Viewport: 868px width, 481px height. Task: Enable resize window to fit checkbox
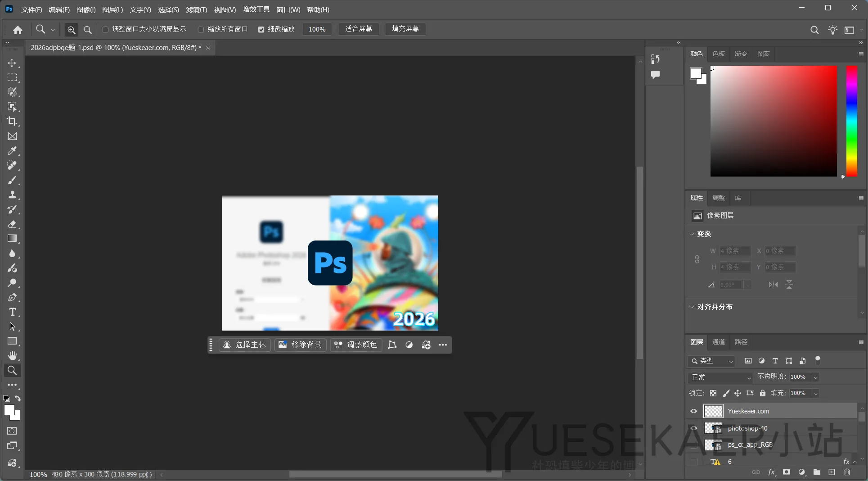coord(105,29)
